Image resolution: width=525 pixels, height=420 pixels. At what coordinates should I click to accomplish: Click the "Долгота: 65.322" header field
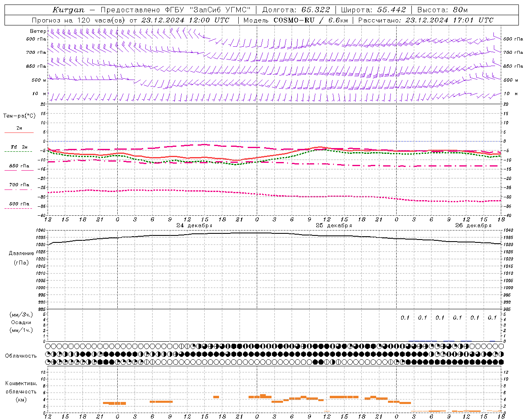click(296, 10)
